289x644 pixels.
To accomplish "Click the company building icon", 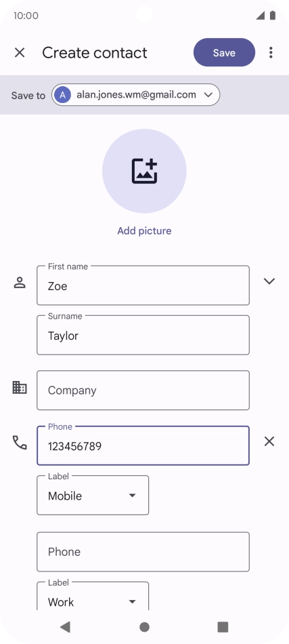I will tap(20, 387).
